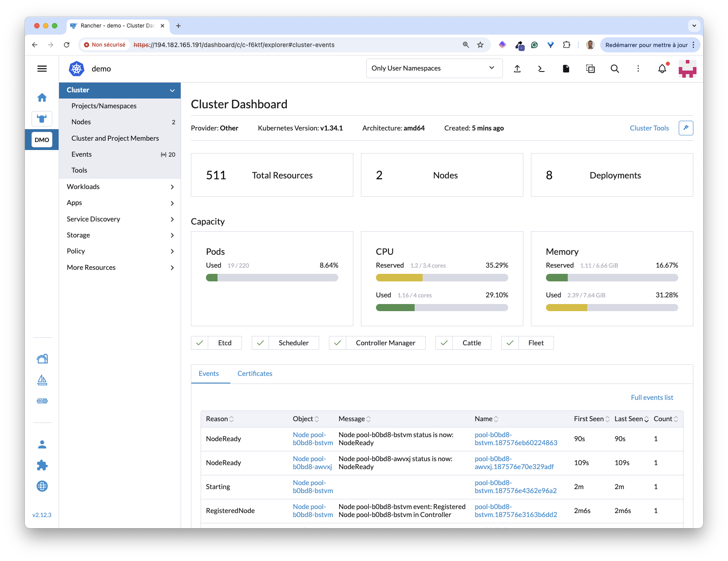This screenshot has height=561, width=728.
Task: Open the resource search magnifier icon
Action: click(x=615, y=69)
